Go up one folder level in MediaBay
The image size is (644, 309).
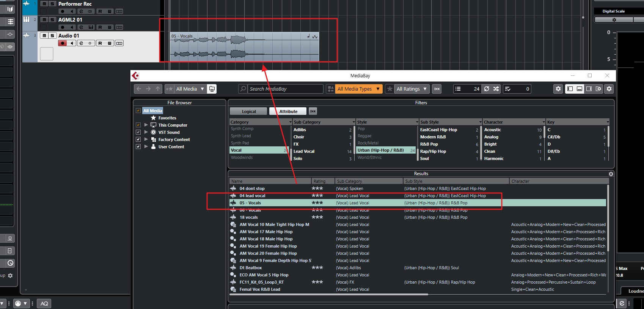click(x=158, y=89)
